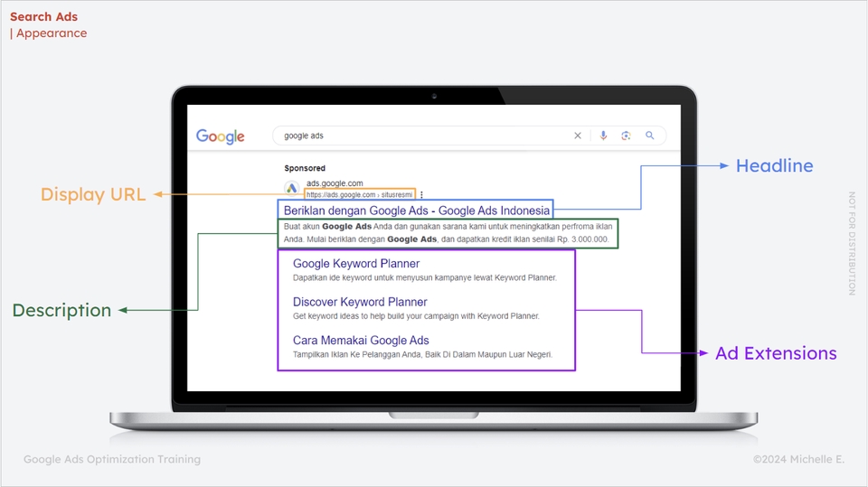The width and height of the screenshot is (868, 487).
Task: Clear the search box with the X icon
Action: [578, 136]
